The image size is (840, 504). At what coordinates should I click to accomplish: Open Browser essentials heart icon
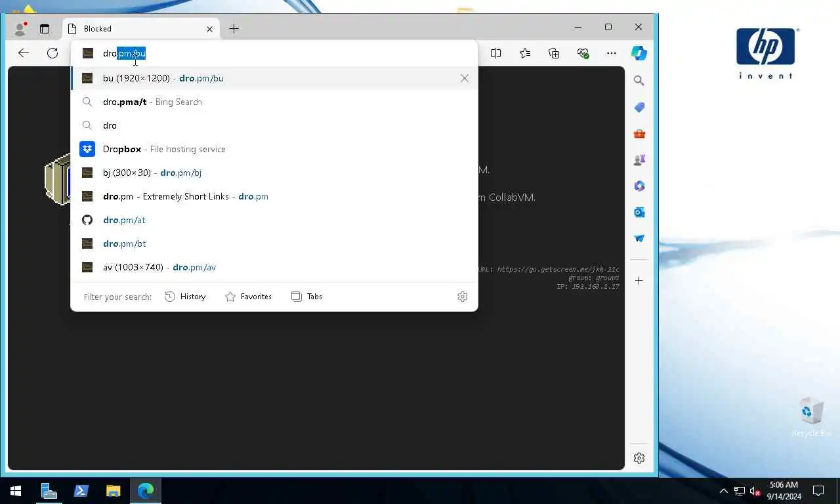coord(583,53)
